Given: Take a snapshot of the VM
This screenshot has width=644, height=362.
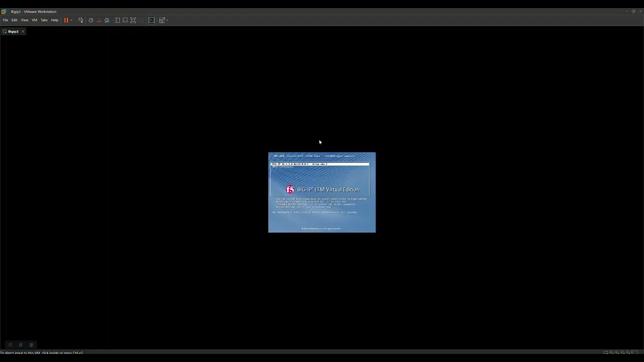Looking at the screenshot, I should [x=91, y=20].
